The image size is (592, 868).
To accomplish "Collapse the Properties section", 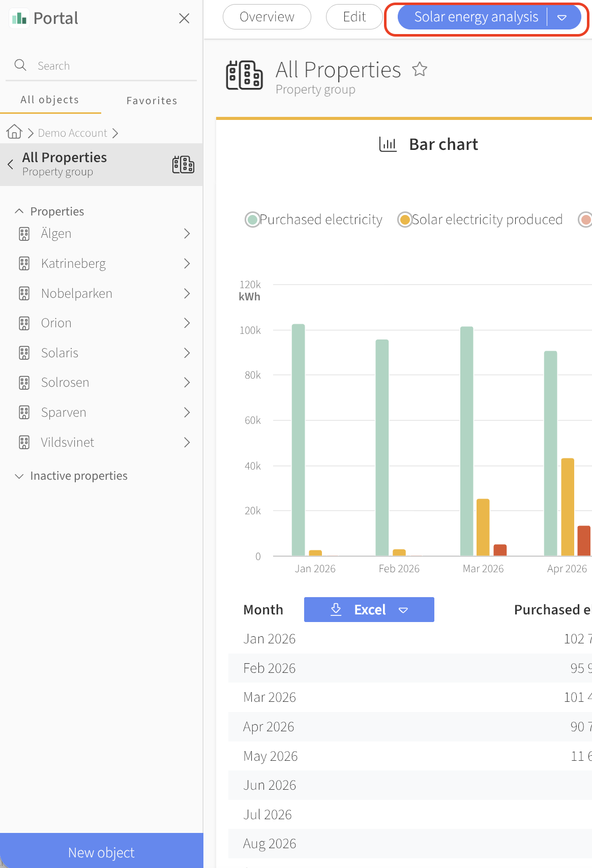I will pos(49,211).
